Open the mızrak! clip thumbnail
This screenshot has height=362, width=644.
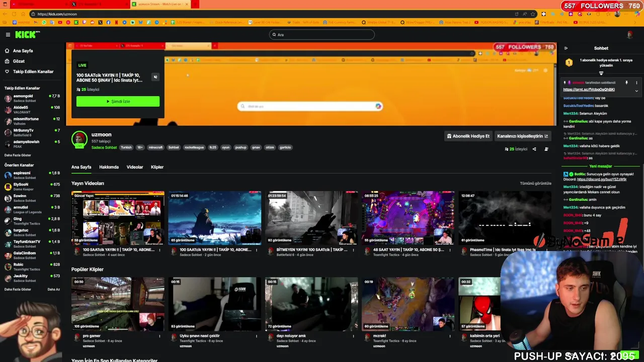pyautogui.click(x=408, y=304)
